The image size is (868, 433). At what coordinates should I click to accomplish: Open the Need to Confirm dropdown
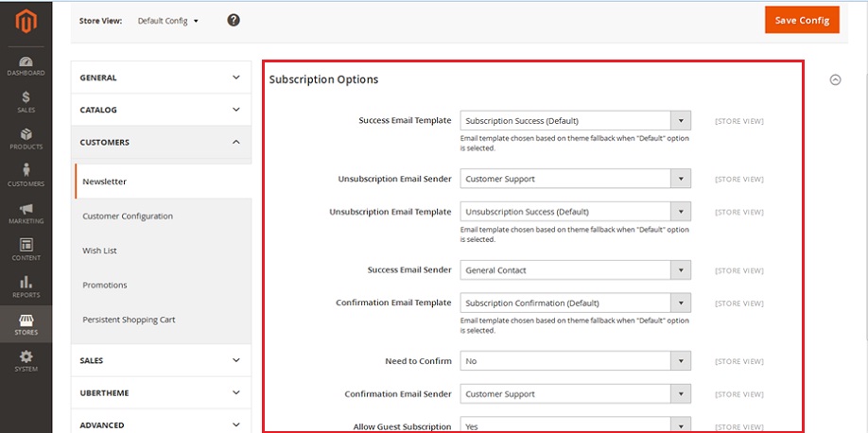pyautogui.click(x=575, y=361)
